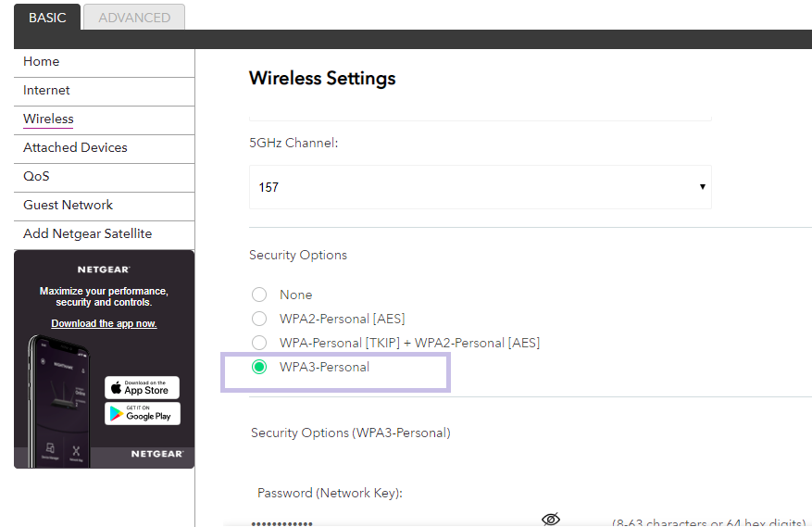Select the None security option
The width and height of the screenshot is (812, 527).
click(x=259, y=295)
